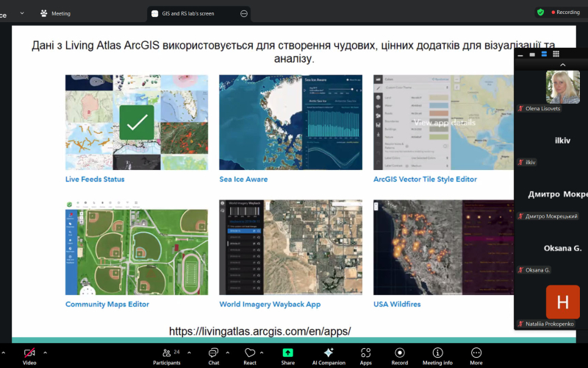This screenshot has height=368, width=588.
Task: Switch thumbnail panel to grid view
Action: pyautogui.click(x=556, y=54)
